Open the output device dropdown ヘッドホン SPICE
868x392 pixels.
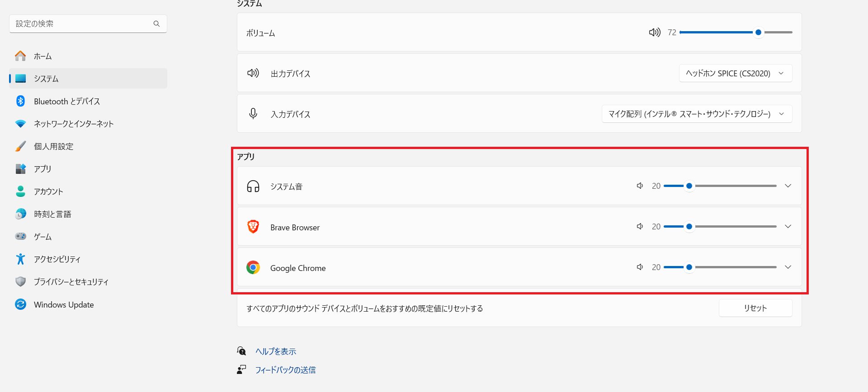[736, 73]
